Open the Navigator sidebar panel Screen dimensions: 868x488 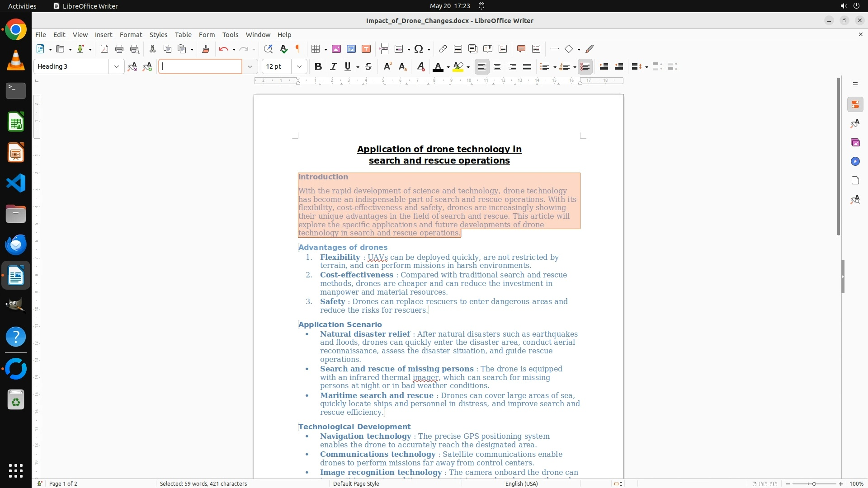pyautogui.click(x=855, y=161)
